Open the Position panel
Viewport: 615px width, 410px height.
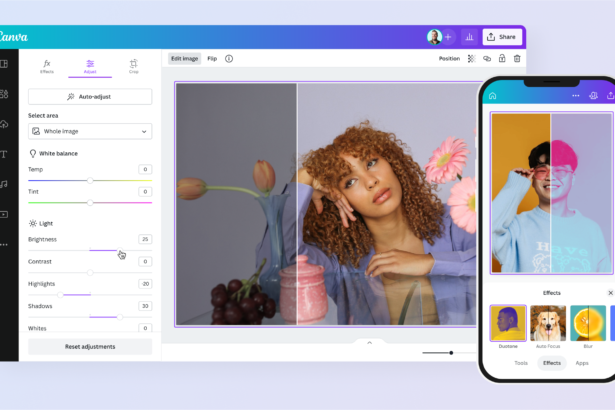pyautogui.click(x=449, y=58)
